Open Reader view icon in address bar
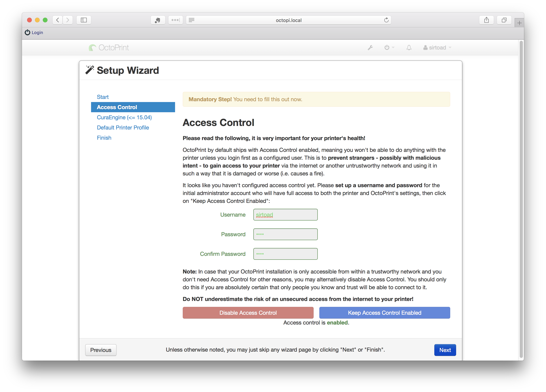Viewport: 546px width, 392px height. pos(192,20)
